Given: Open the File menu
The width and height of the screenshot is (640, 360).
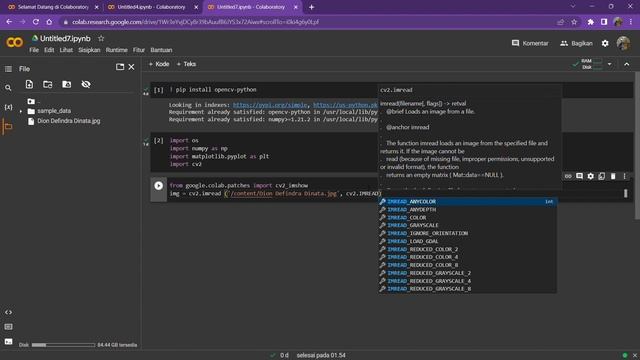Looking at the screenshot, I should click(34, 50).
